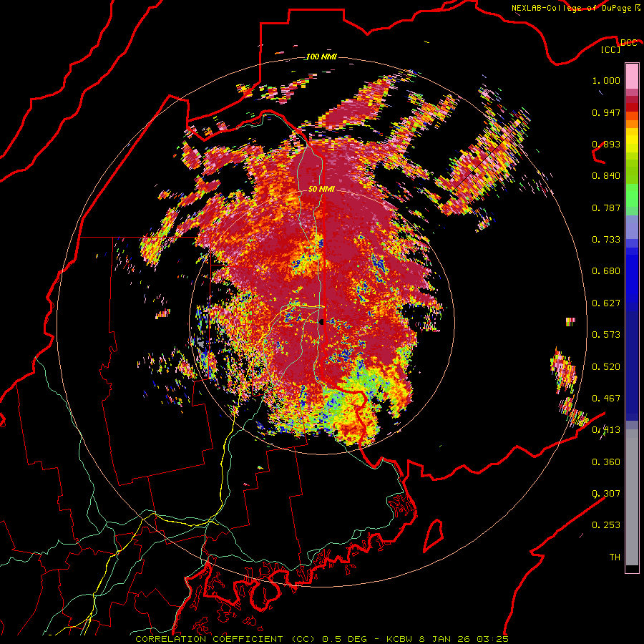This screenshot has height=644, width=644.
Task: Click the 0.360 color scale value
Action: tap(606, 462)
